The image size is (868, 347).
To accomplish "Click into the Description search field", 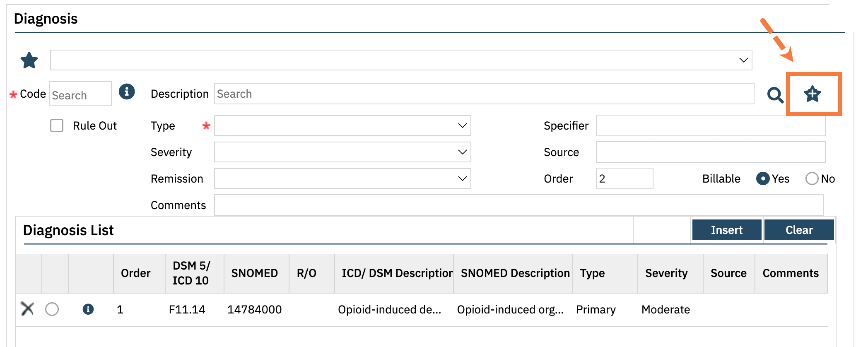I will tap(484, 94).
